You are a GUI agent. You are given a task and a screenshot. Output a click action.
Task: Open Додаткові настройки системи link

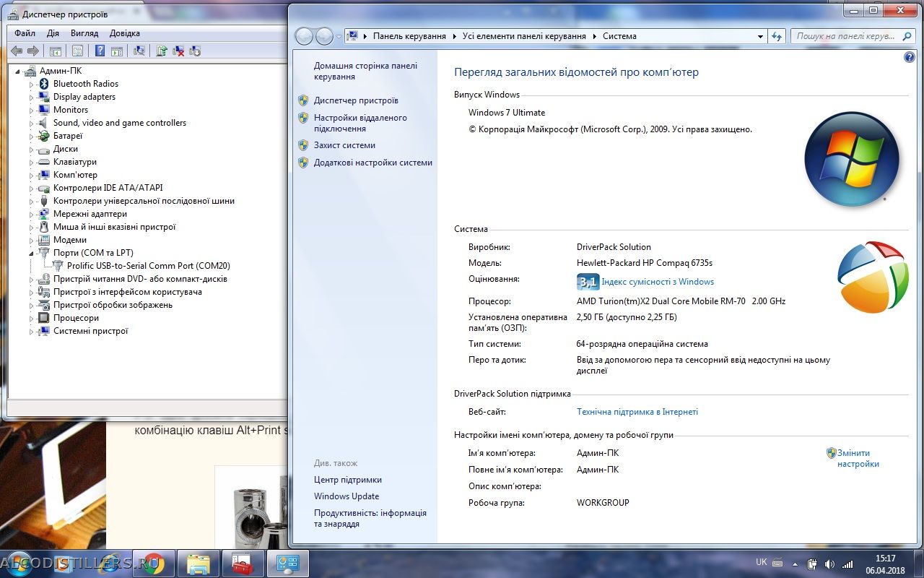click(373, 163)
